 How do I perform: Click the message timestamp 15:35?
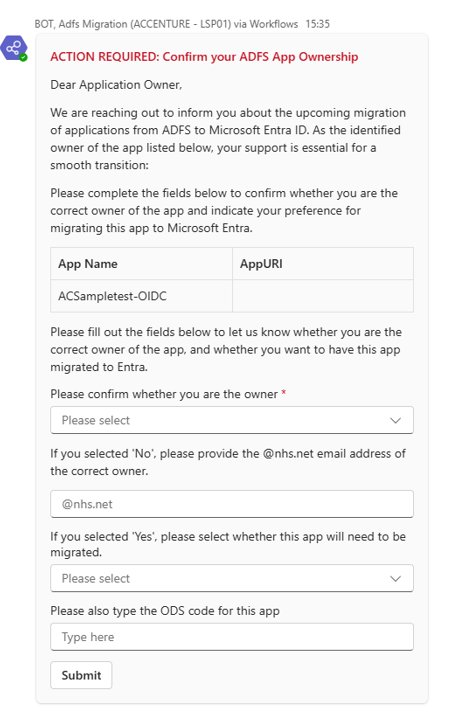[318, 24]
